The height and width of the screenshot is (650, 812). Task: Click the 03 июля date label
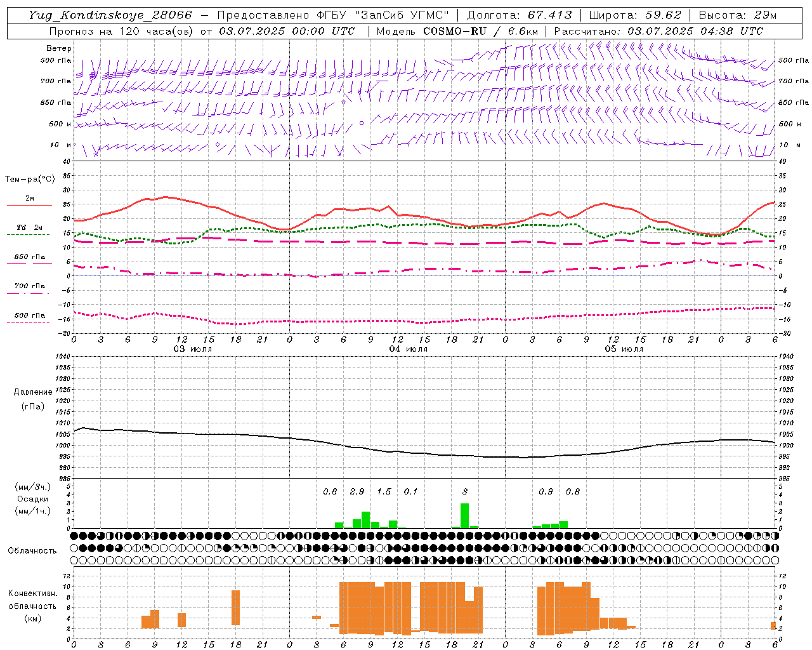click(x=193, y=348)
